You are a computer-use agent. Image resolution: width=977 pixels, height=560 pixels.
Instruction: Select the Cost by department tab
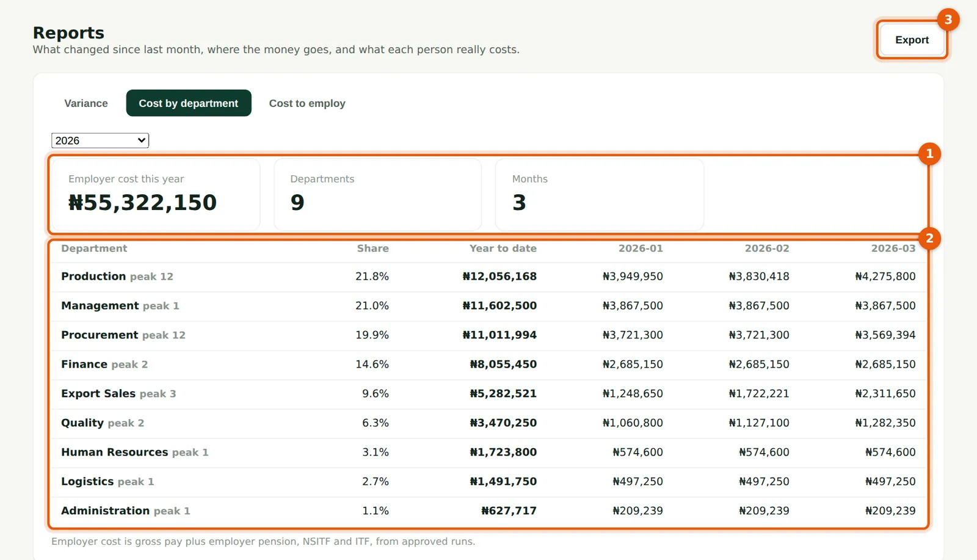tap(189, 103)
